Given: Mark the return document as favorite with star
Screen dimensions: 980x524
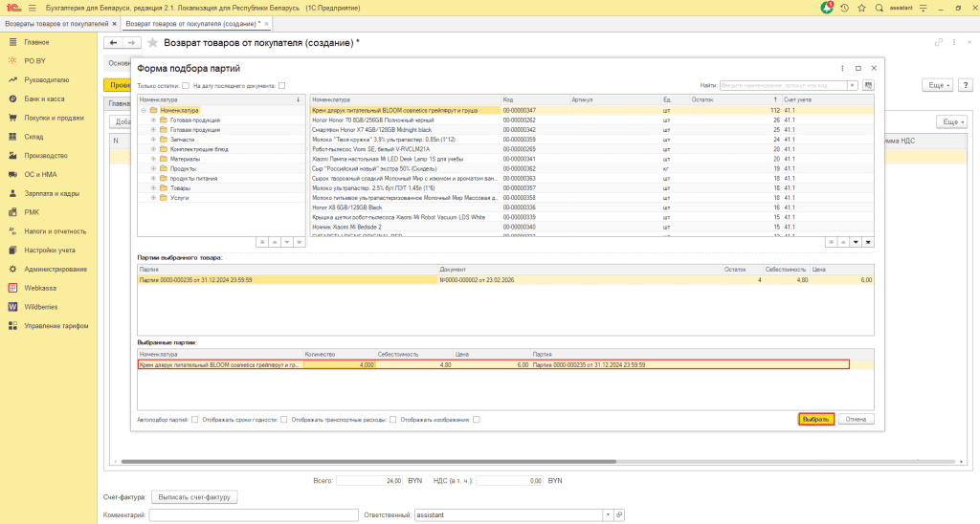Looking at the screenshot, I should point(152,43).
